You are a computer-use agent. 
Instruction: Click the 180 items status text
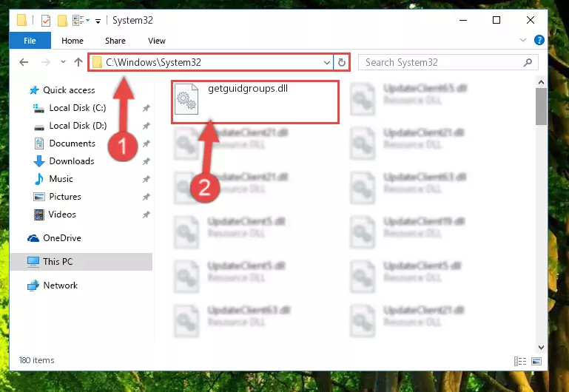[x=37, y=360]
